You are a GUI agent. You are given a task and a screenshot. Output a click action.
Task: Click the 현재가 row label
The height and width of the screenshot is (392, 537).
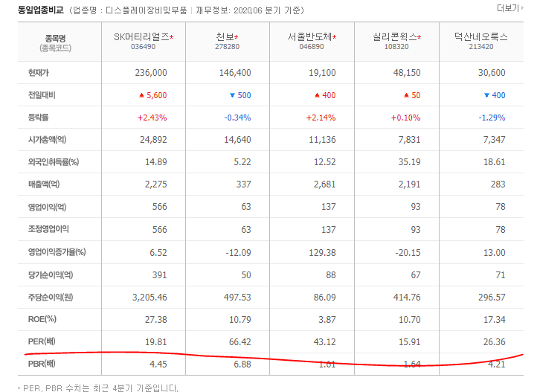tap(39, 73)
